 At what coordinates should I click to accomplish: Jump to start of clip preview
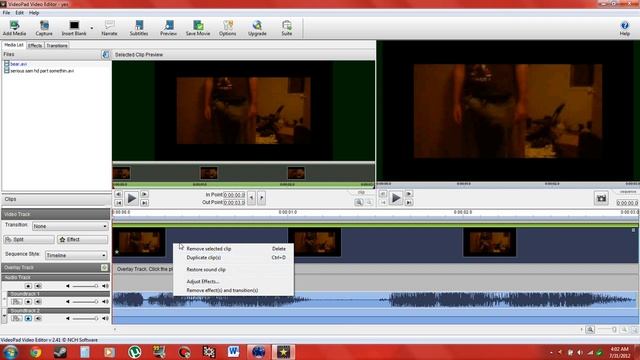click(118, 202)
